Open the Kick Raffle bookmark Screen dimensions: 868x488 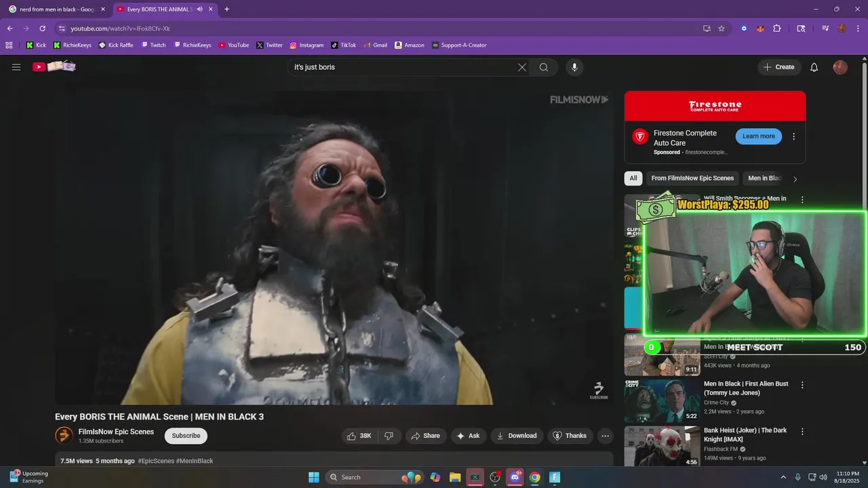click(x=116, y=45)
